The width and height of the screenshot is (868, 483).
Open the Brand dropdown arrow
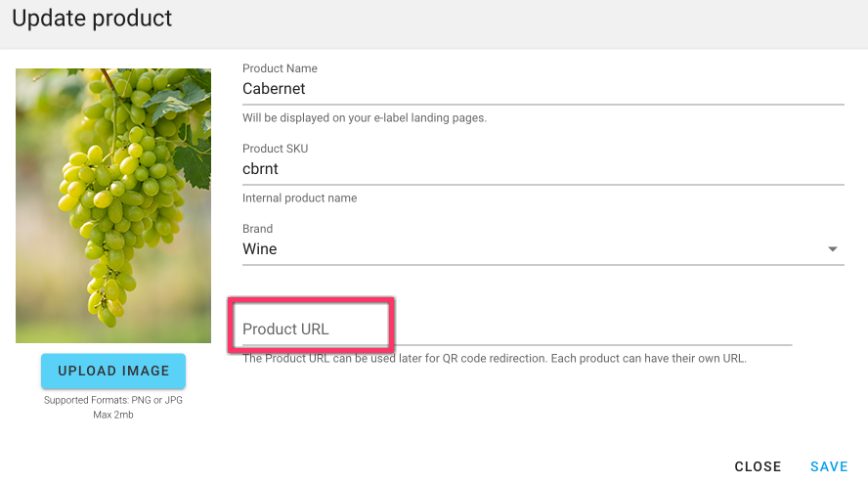pyautogui.click(x=832, y=249)
